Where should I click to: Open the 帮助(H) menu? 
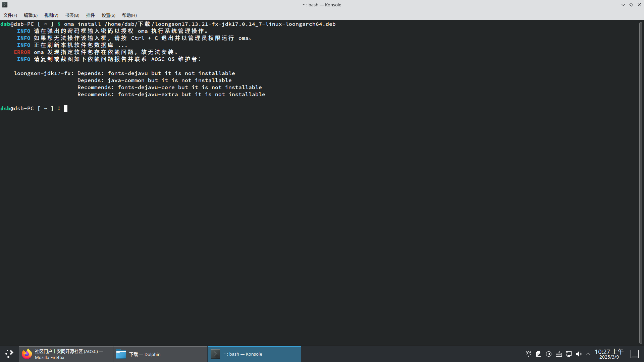129,15
